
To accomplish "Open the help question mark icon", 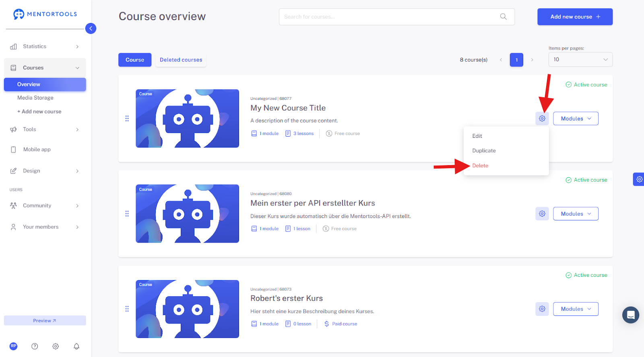I will click(35, 346).
